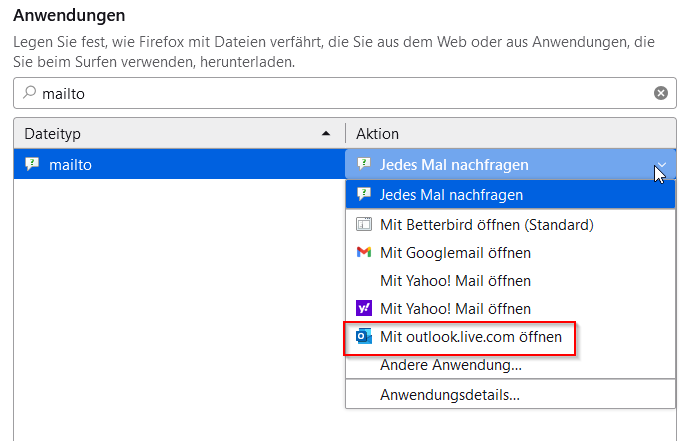Click the blue Outlook icon in the list
Viewport: 691px width, 441px height.
pos(364,337)
